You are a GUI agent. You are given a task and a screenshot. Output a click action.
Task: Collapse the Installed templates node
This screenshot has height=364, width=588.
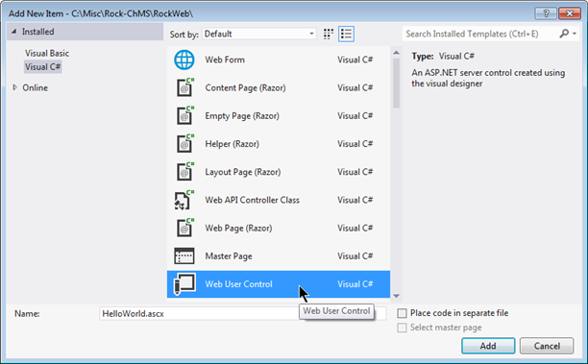tap(13, 32)
